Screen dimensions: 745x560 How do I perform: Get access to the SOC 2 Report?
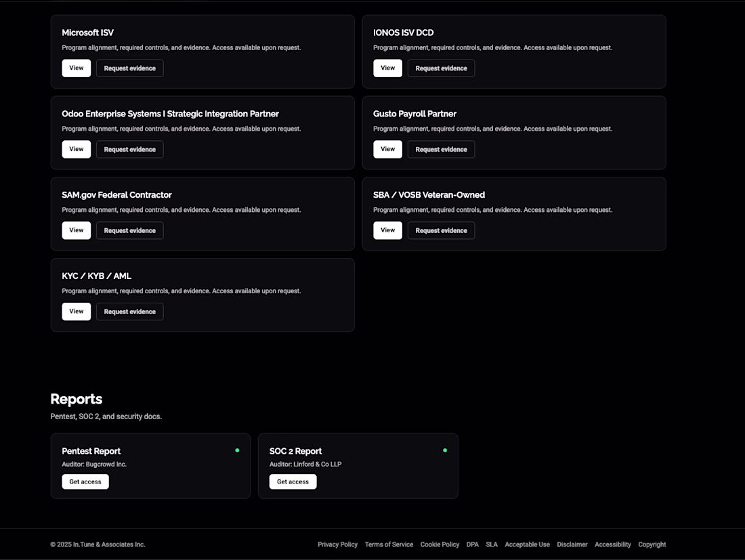[x=293, y=482]
